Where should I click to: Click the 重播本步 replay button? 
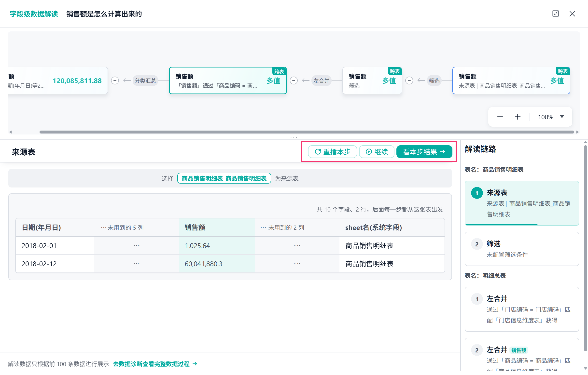click(x=332, y=152)
